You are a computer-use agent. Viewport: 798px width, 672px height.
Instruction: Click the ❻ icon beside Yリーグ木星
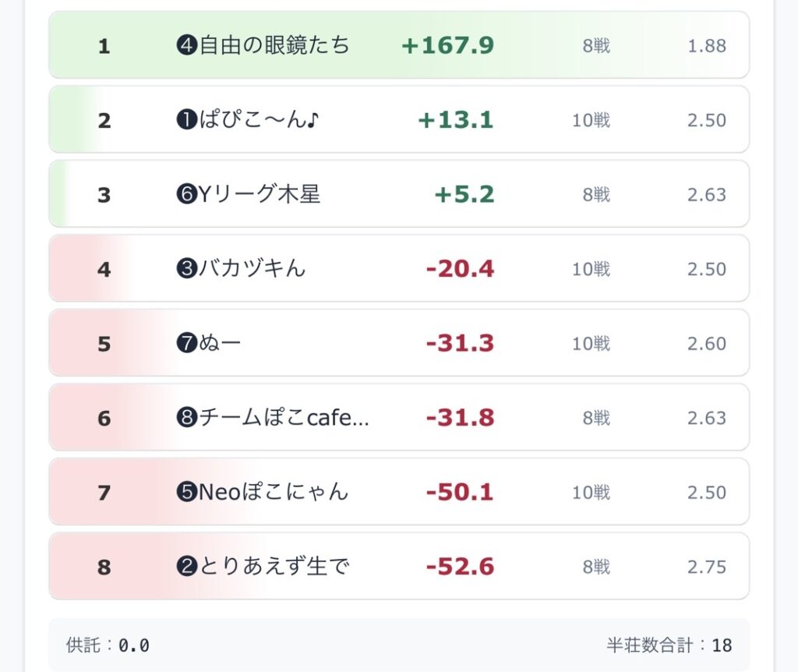(x=187, y=194)
